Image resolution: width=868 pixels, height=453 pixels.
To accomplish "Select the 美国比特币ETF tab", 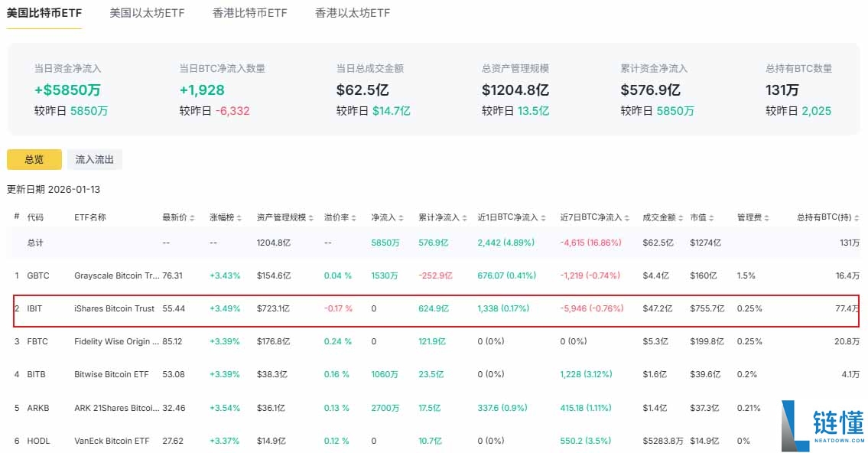I will 44,13.
